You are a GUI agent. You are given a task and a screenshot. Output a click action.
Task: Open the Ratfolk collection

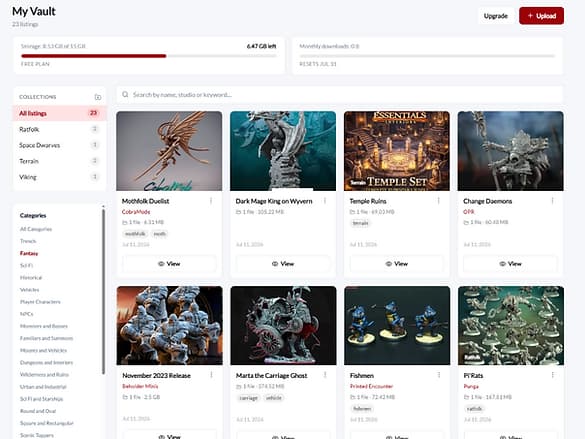tap(60, 129)
